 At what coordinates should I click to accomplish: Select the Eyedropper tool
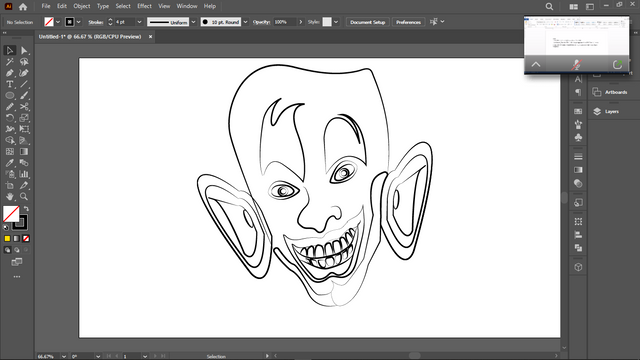pos(10,163)
